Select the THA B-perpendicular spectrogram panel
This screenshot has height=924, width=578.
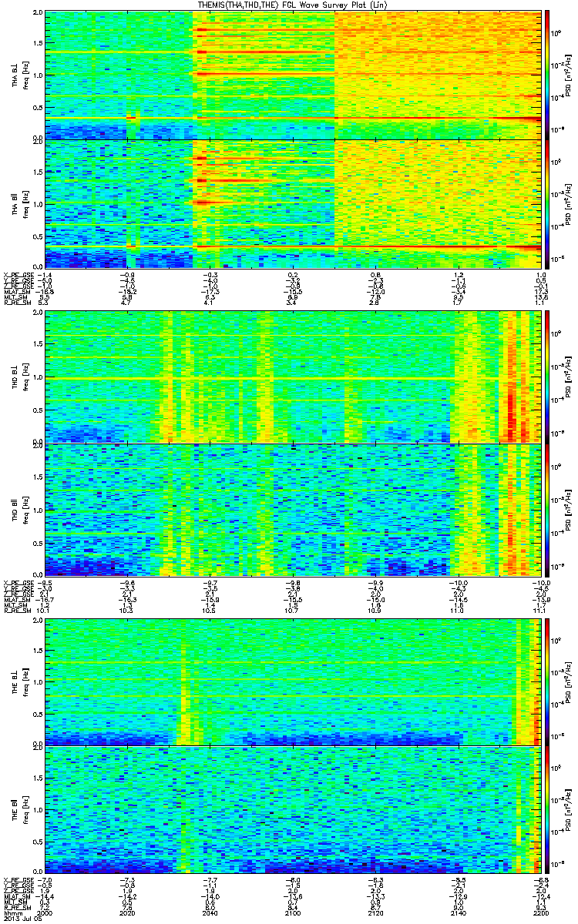click(x=292, y=75)
